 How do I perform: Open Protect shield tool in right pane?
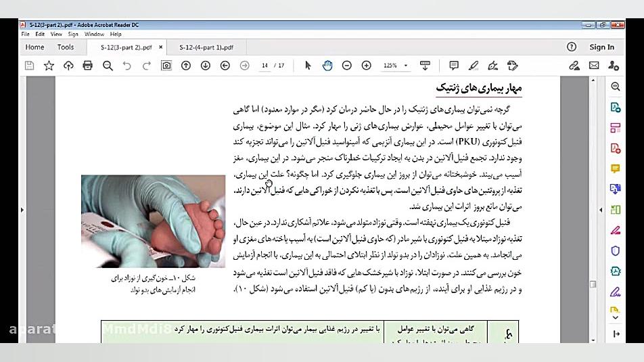coord(616,250)
